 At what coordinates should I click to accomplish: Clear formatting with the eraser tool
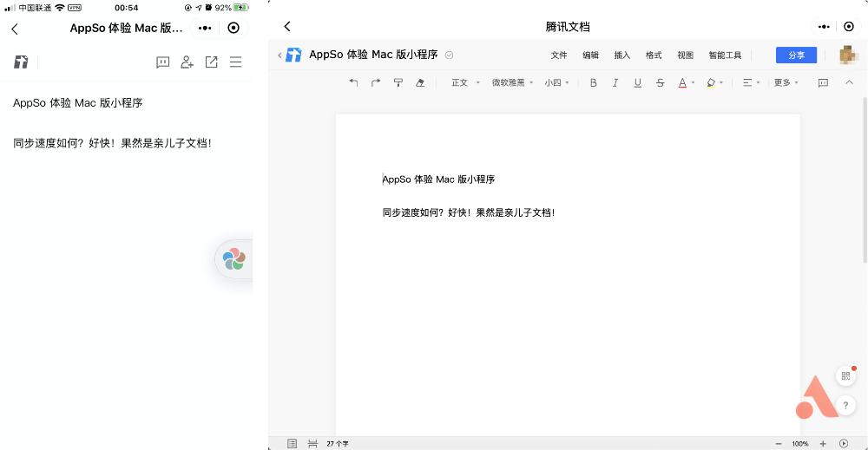(420, 82)
